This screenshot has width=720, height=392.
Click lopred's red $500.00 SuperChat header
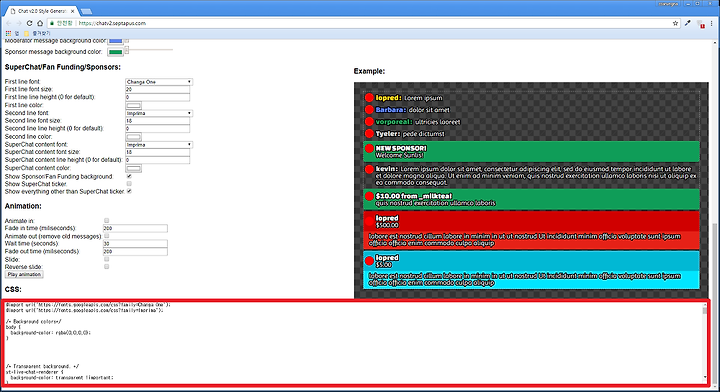tap(531, 221)
